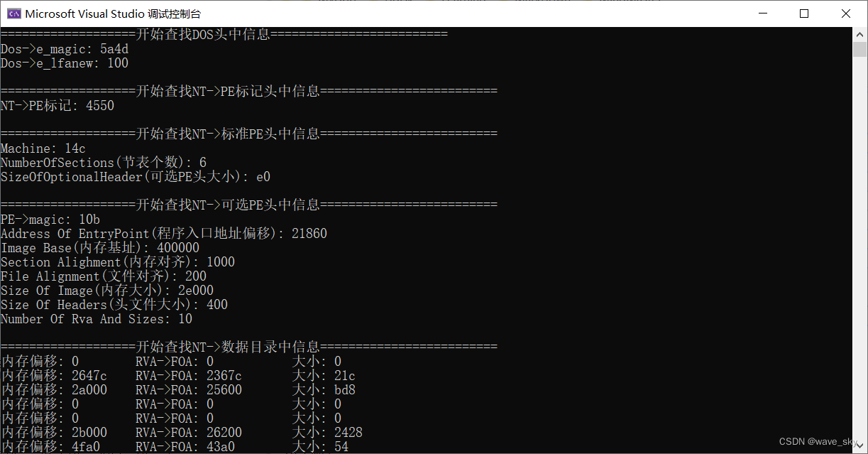Click the SizeOfOptionalHeader line
Image resolution: width=868 pixels, height=454 pixels.
(136, 177)
